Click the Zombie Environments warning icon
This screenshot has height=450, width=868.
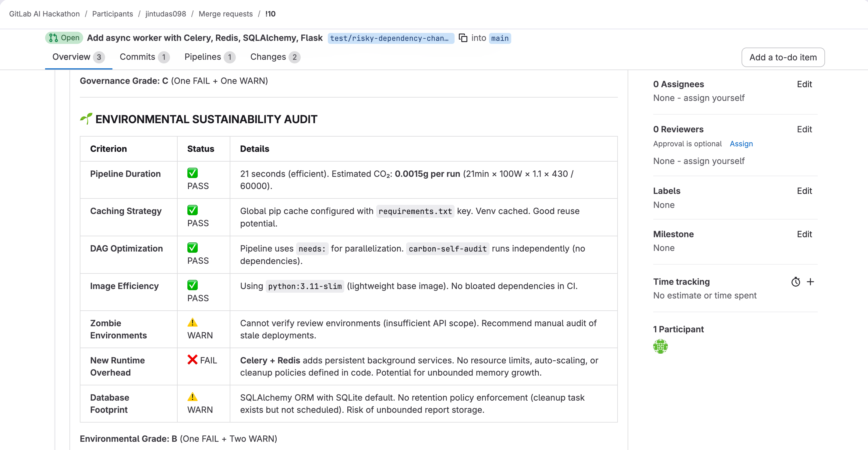pos(193,323)
